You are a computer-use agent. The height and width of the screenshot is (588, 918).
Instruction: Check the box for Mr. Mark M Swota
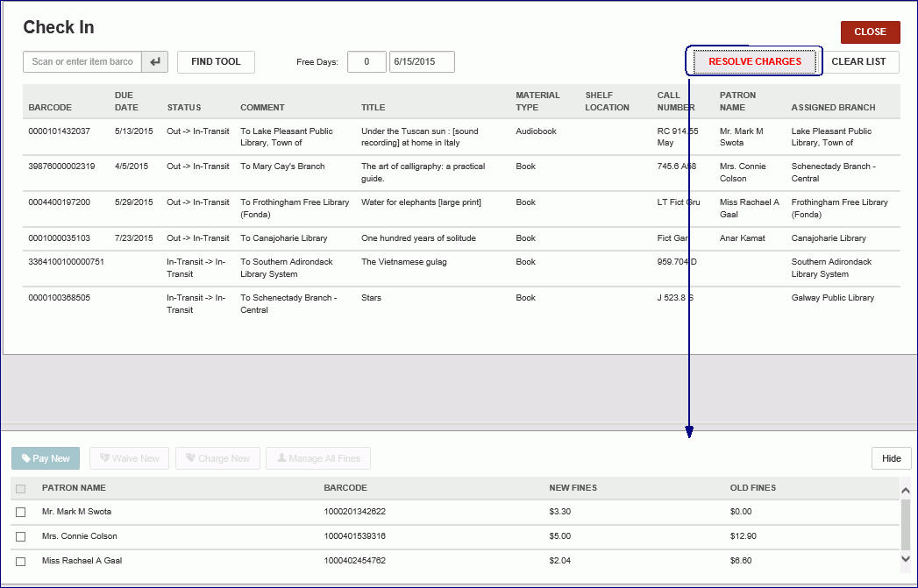[21, 512]
